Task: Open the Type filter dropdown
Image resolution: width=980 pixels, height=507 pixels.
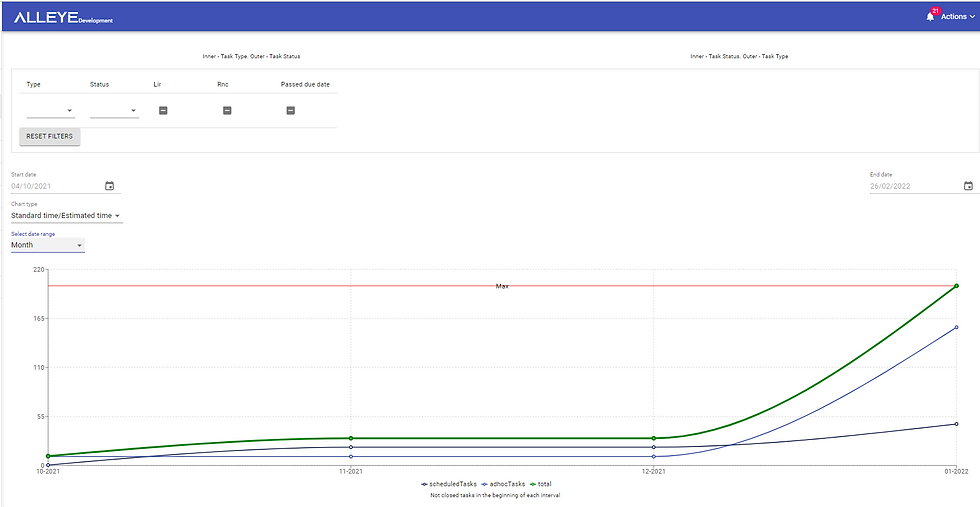Action: click(51, 111)
